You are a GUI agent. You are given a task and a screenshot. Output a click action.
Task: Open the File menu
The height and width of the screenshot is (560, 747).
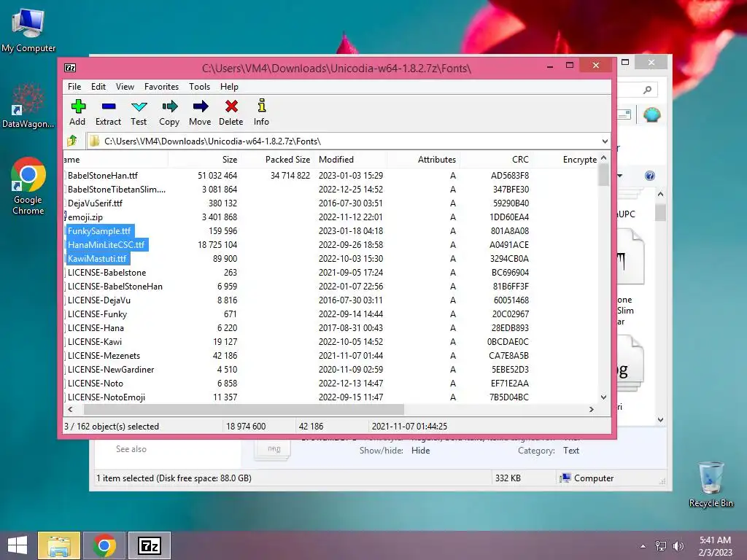pyautogui.click(x=74, y=87)
